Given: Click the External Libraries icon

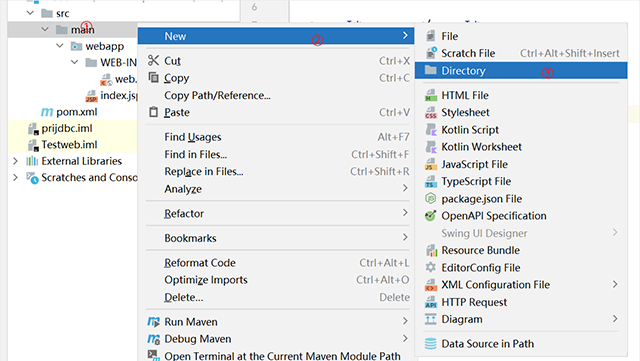Looking at the screenshot, I should (32, 161).
